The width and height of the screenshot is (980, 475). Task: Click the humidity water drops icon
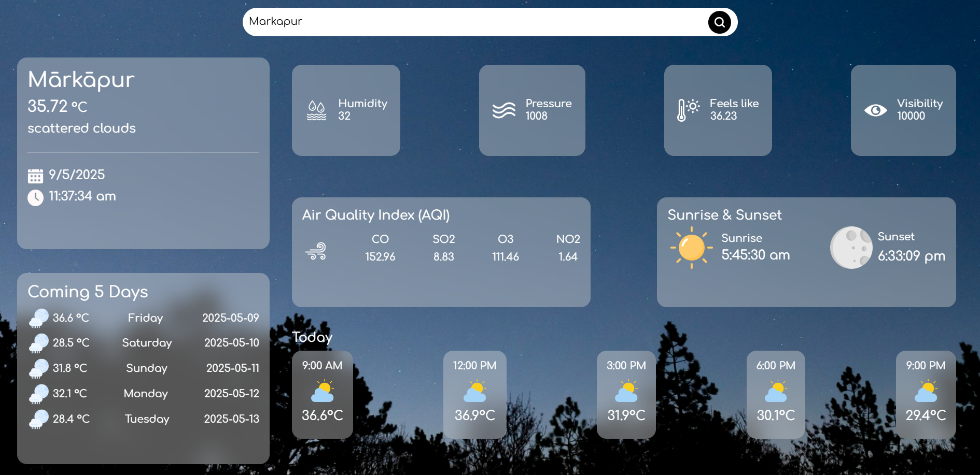(316, 110)
